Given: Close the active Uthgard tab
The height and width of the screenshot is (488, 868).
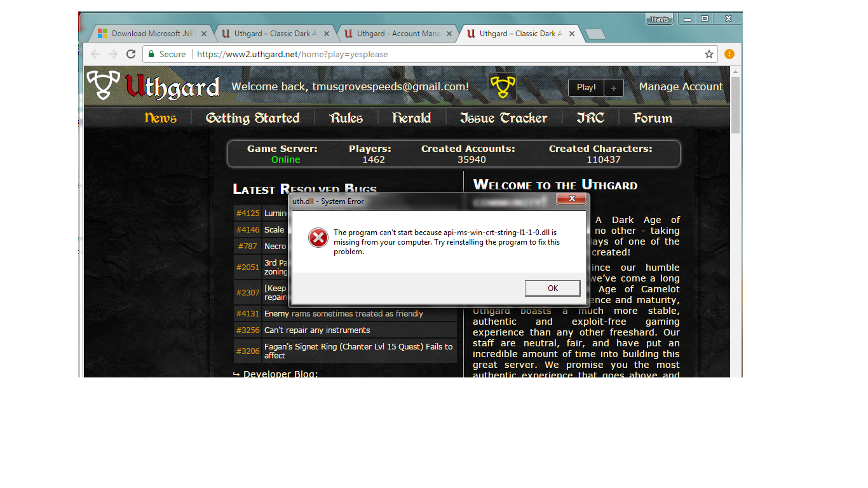Looking at the screenshot, I should click(x=572, y=34).
